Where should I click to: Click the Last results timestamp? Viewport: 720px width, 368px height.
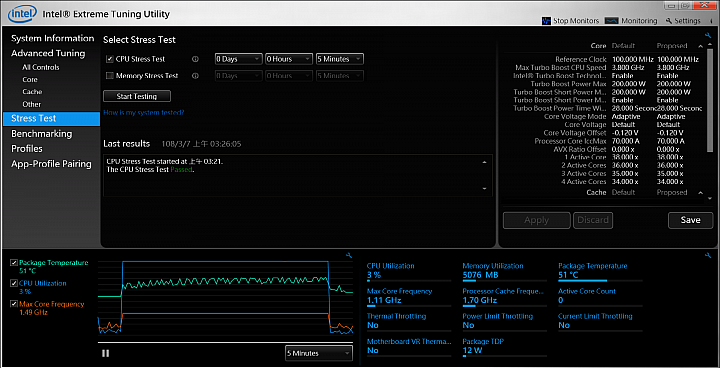coord(201,144)
